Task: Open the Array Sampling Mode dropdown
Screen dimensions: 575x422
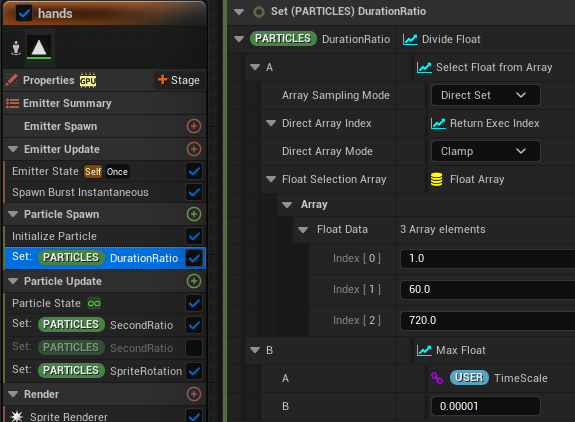Action: 485,95
